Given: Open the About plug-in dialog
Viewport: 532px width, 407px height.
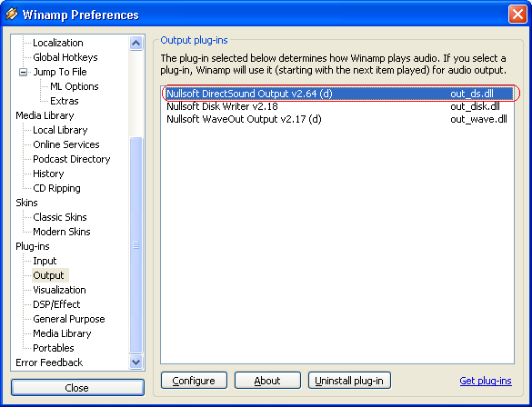Looking at the screenshot, I should click(267, 381).
